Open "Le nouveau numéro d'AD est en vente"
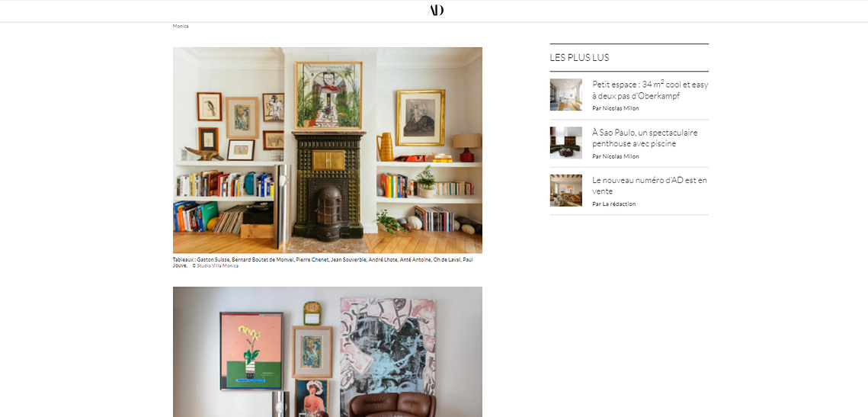Viewport: 868px width, 417px height. pyautogui.click(x=649, y=185)
